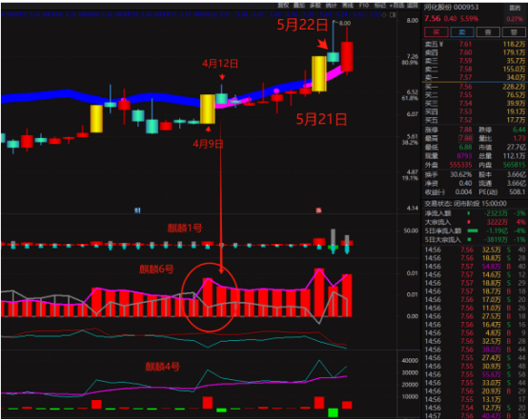Image resolution: width=528 pixels, height=420 pixels.
Task: Add stock via +自选 button
Action: (397, 6)
